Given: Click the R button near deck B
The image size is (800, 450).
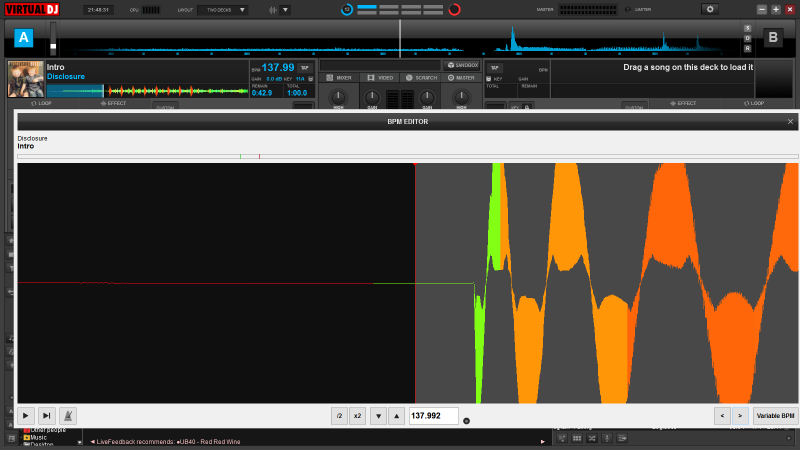Looking at the screenshot, I should 747,48.
